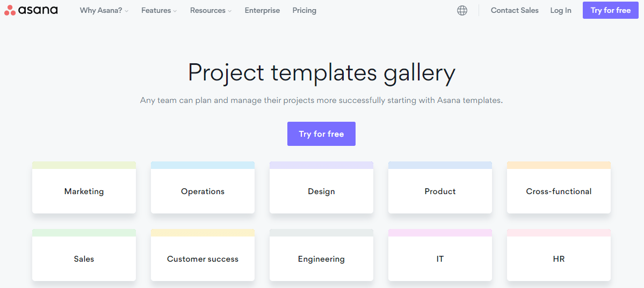
Task: Expand the Resources dropdown menu
Action: coord(211,11)
